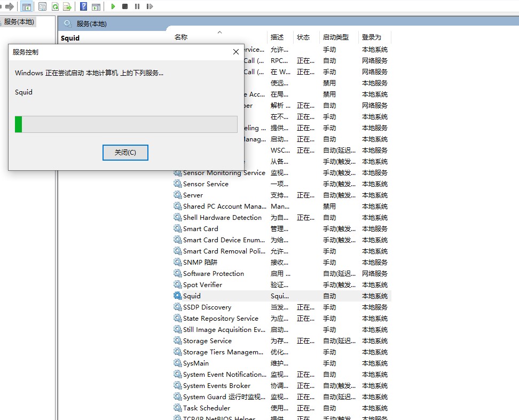Click the Forward arrow in the toolbar
This screenshot has height=420, width=519.
[x=10, y=6]
